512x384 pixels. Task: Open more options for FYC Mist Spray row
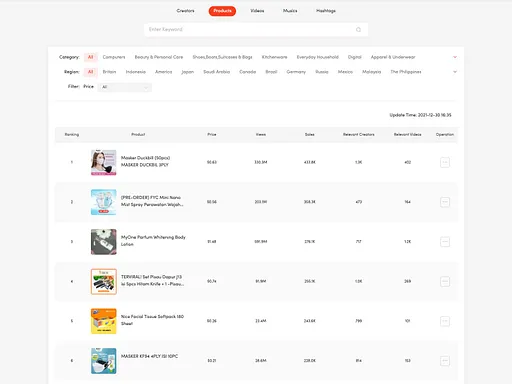[x=445, y=202]
